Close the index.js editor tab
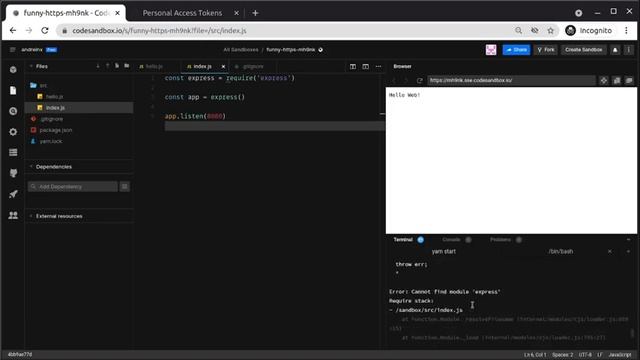This screenshot has height=360, width=640. tap(223, 67)
